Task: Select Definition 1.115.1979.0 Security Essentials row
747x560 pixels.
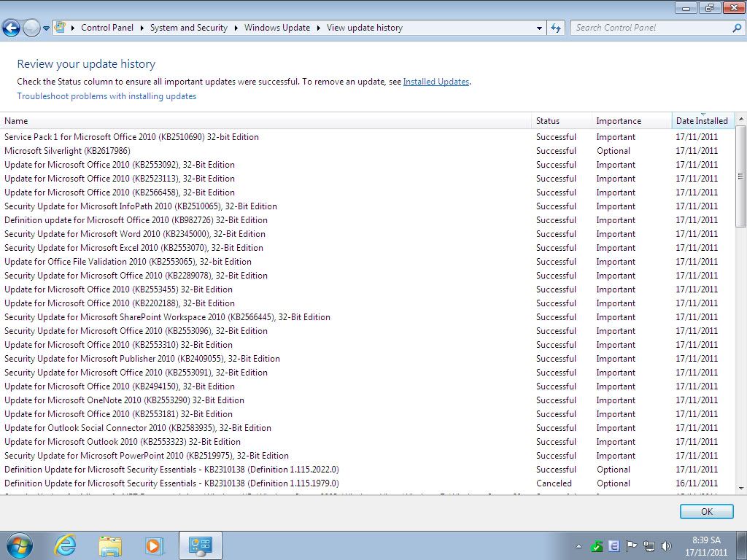Action: pyautogui.click(x=367, y=483)
